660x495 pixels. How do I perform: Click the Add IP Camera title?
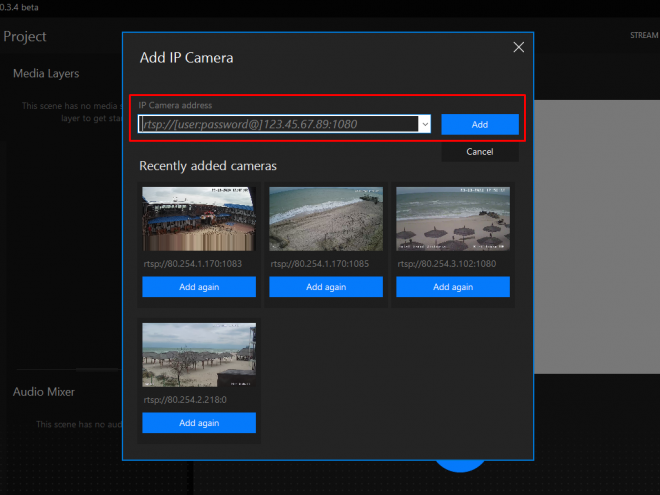pyautogui.click(x=186, y=58)
